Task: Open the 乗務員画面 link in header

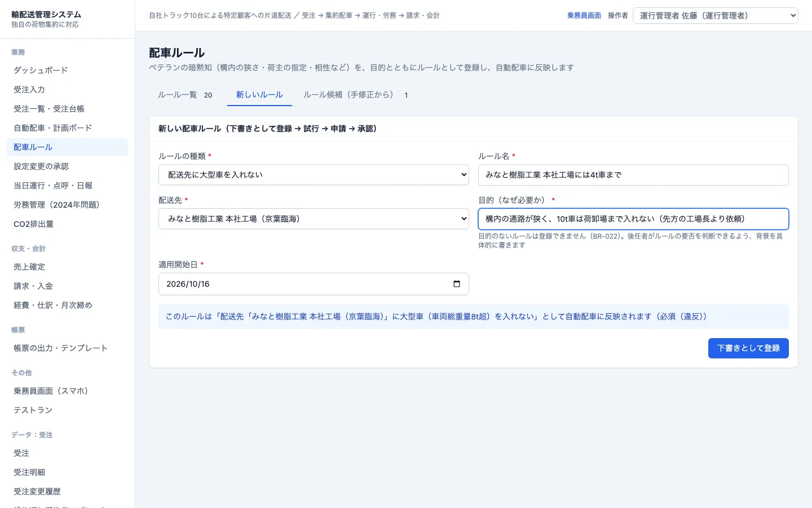Action: [x=584, y=15]
